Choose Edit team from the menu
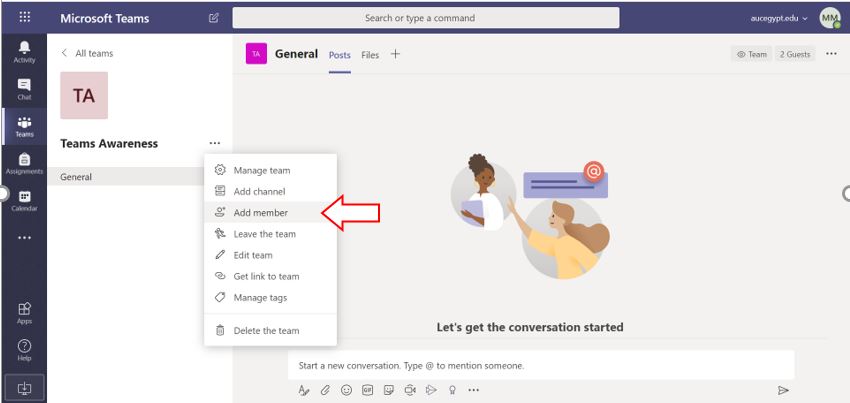 [x=271, y=255]
